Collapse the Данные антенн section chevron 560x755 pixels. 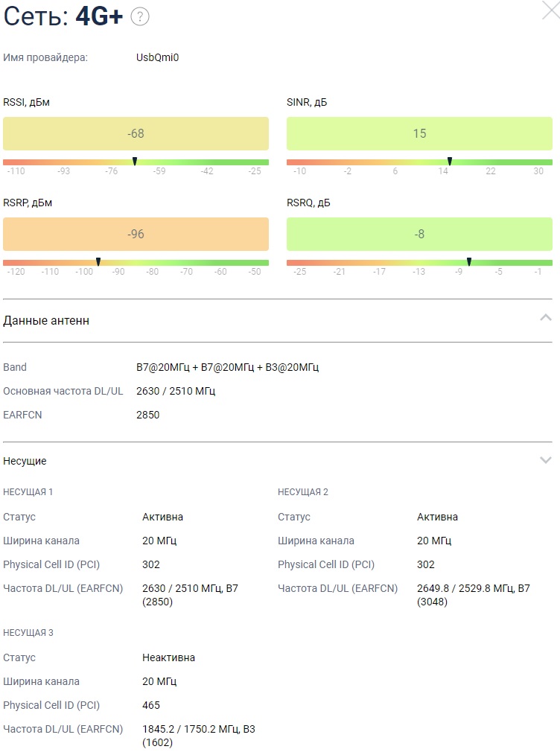(x=545, y=318)
